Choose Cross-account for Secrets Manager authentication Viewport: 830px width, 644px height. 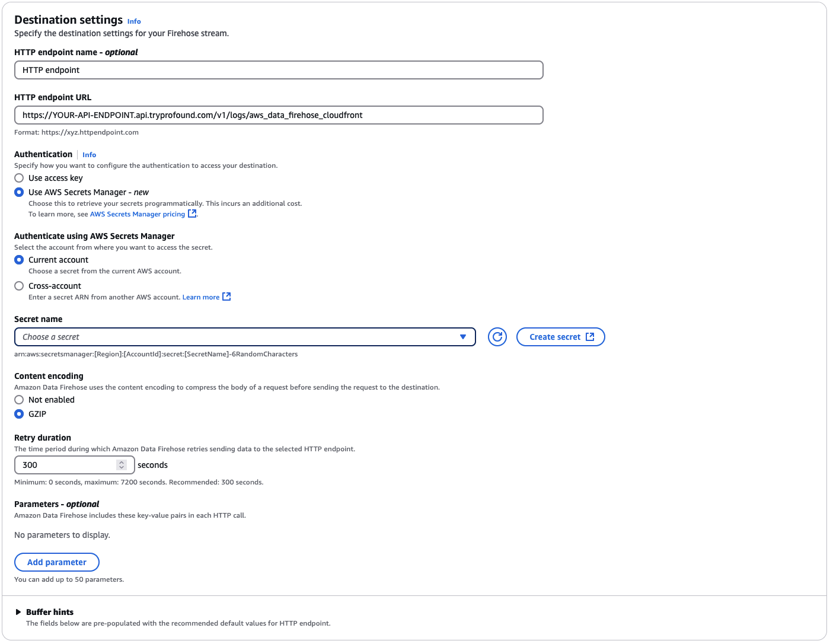point(19,286)
